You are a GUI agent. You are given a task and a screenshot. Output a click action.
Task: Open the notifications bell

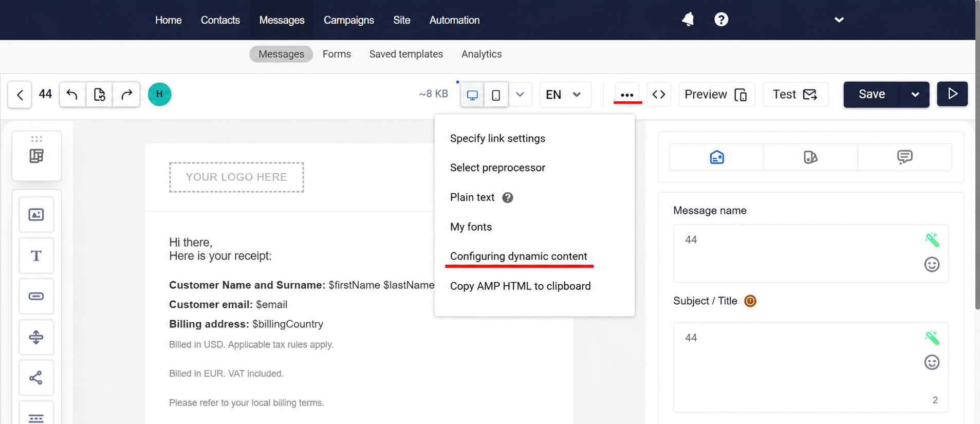pos(688,20)
